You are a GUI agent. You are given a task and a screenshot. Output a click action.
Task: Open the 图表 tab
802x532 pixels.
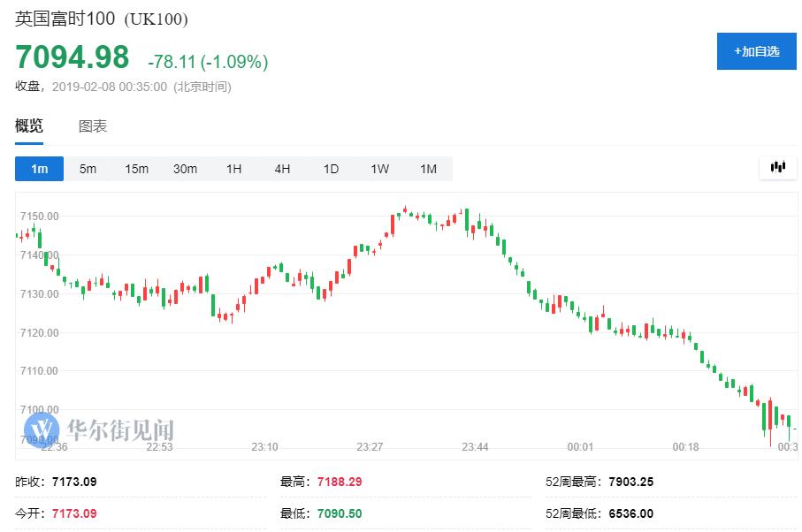93,126
